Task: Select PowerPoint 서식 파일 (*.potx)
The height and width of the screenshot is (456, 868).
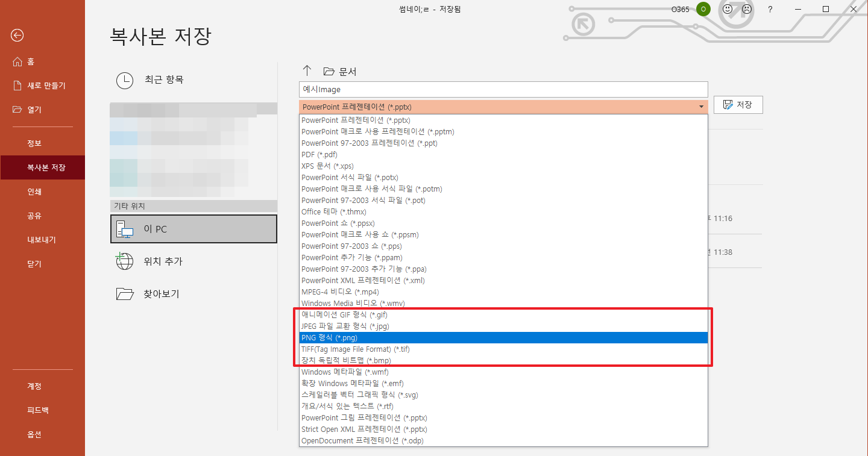Action: tap(503, 178)
